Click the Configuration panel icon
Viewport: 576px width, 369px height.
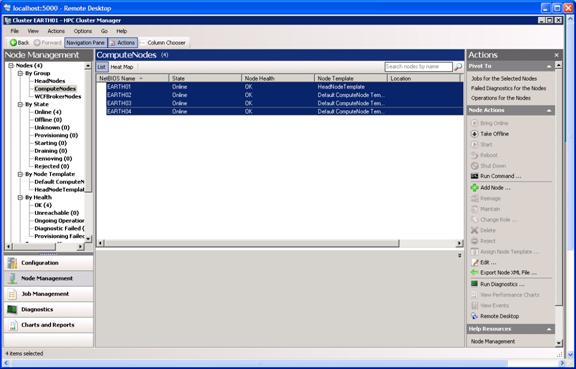click(12, 263)
